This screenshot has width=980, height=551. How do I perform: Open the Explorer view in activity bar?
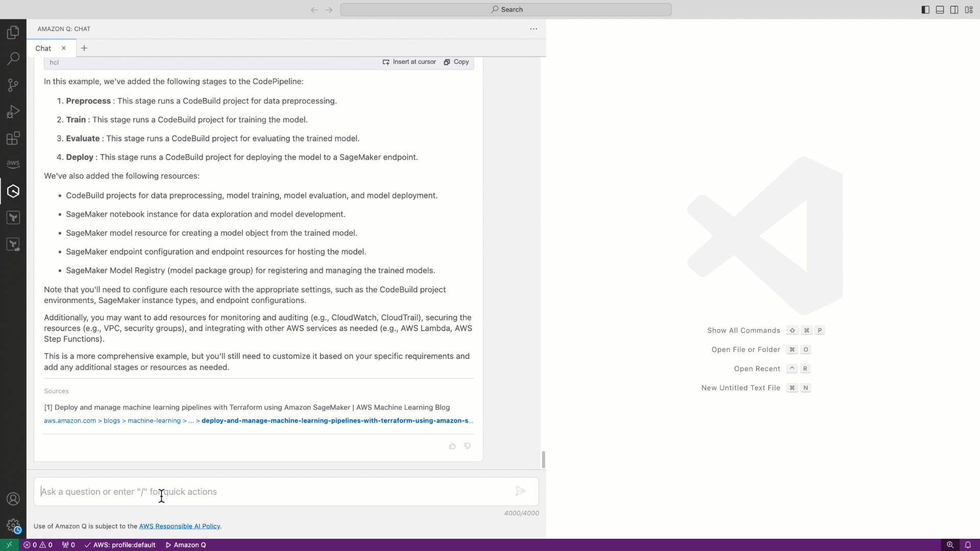[13, 33]
